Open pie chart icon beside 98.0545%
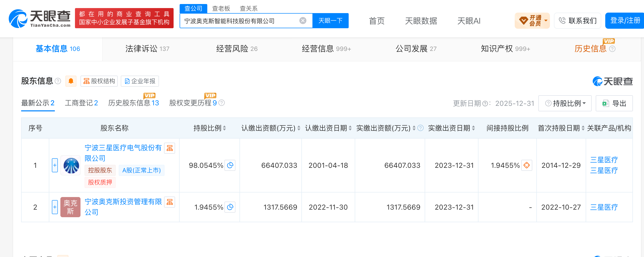The image size is (644, 257). coord(230,165)
